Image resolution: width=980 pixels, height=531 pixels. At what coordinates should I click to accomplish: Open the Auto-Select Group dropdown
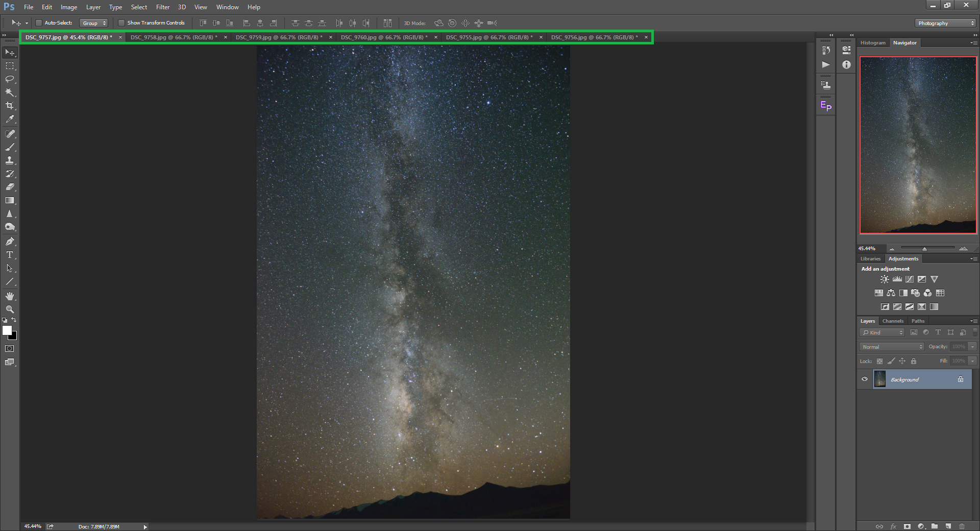tap(93, 23)
